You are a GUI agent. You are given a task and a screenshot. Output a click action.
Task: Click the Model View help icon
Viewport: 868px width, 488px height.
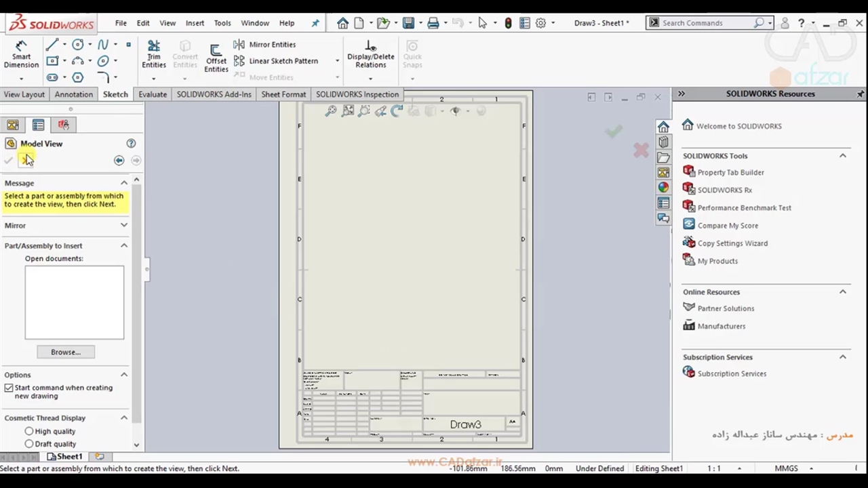click(x=131, y=144)
